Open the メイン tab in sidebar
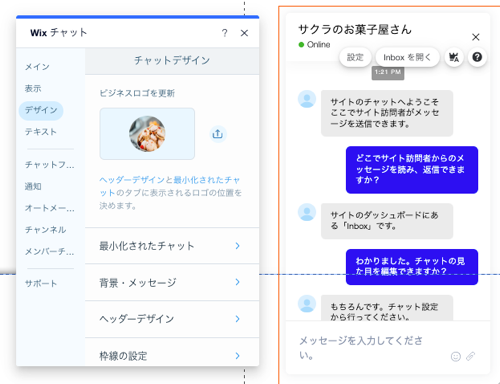Image resolution: width=500 pixels, height=384 pixels. pos(37,67)
